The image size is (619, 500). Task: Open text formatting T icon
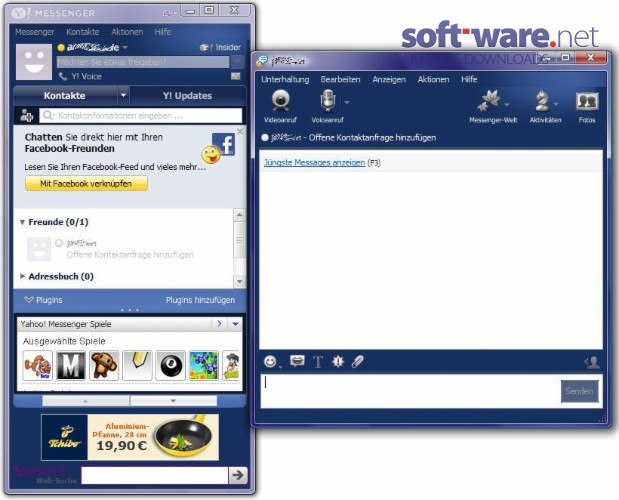coord(318,361)
